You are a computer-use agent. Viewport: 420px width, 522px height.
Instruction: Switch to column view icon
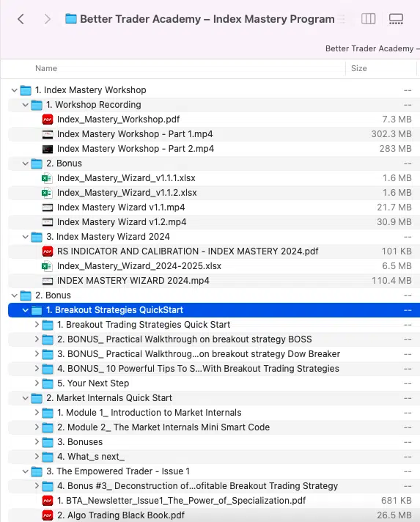(368, 19)
